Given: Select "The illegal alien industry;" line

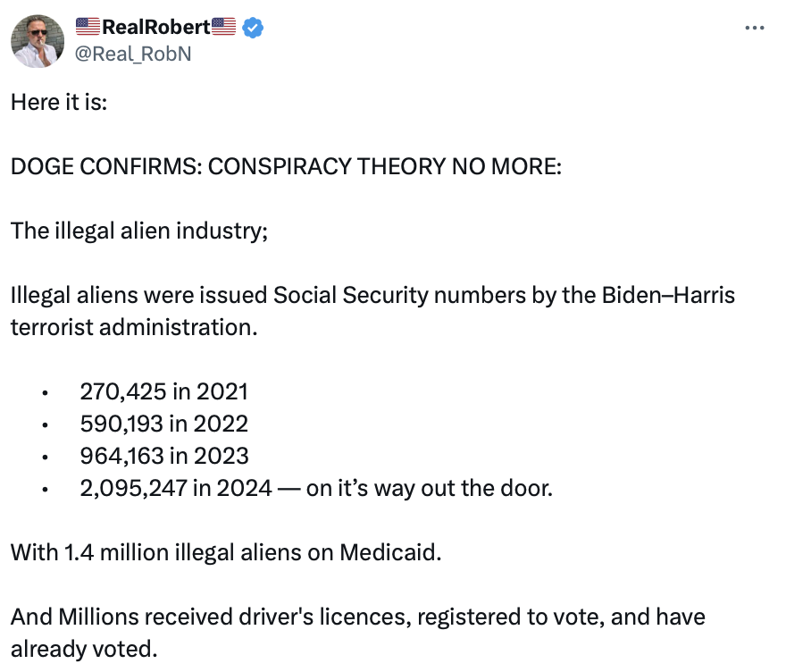Looking at the screenshot, I should [139, 231].
